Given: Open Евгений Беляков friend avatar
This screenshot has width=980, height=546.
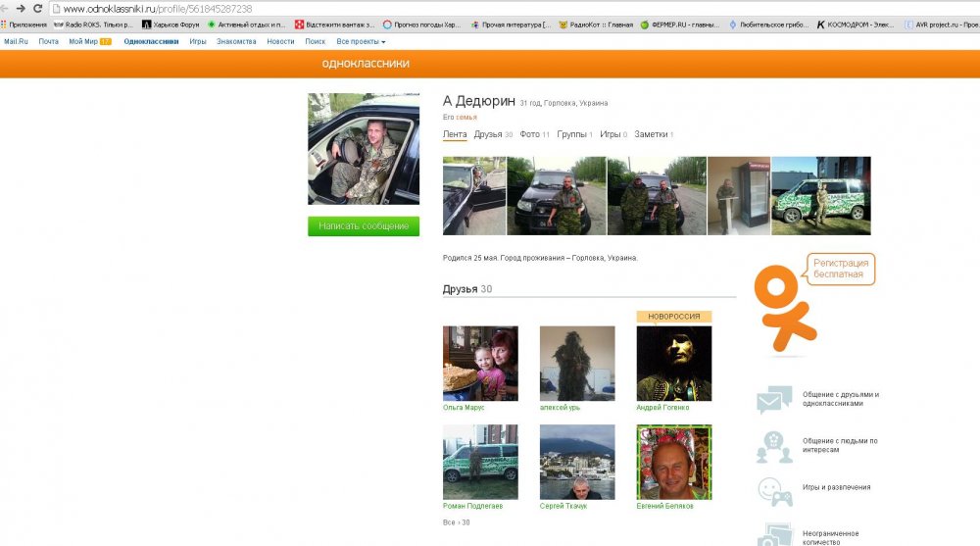Looking at the screenshot, I should (x=674, y=463).
